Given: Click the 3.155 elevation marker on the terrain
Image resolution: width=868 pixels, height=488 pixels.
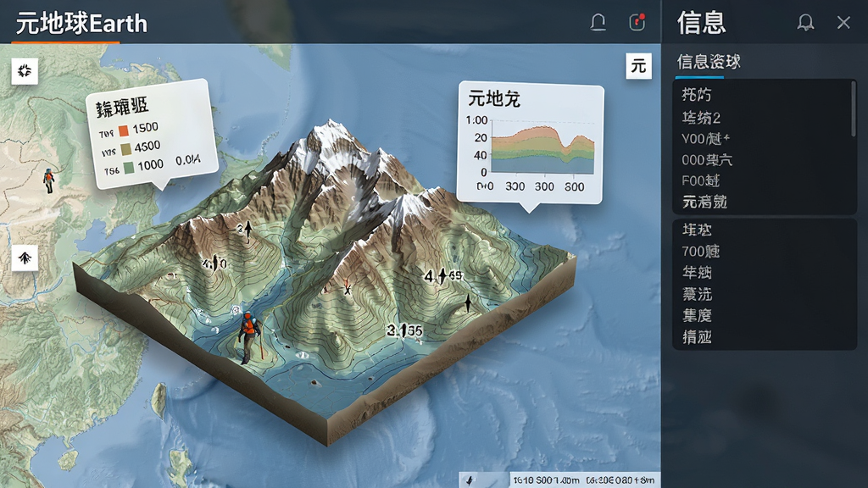Looking at the screenshot, I should tap(404, 330).
